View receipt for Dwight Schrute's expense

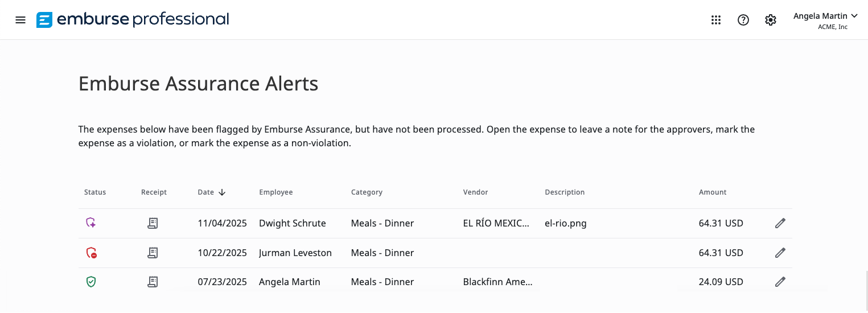click(153, 223)
